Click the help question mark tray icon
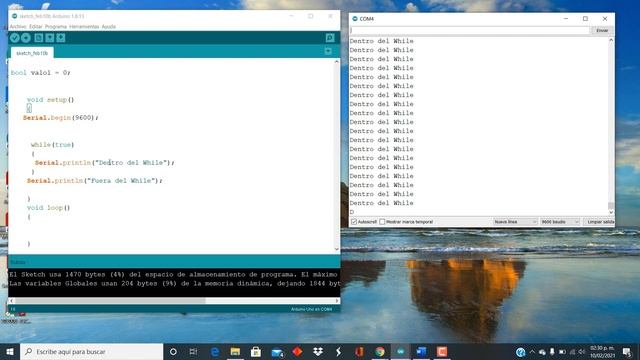The height and width of the screenshot is (360, 640). coord(520,352)
